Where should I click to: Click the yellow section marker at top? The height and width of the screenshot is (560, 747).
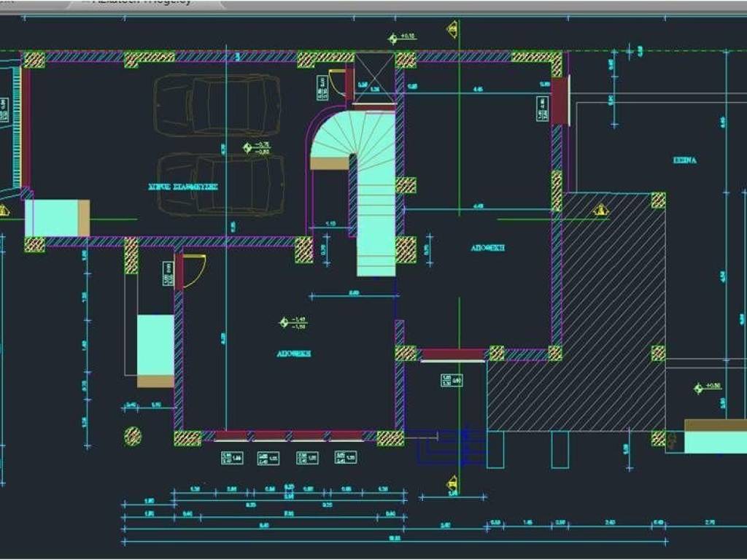(x=452, y=28)
